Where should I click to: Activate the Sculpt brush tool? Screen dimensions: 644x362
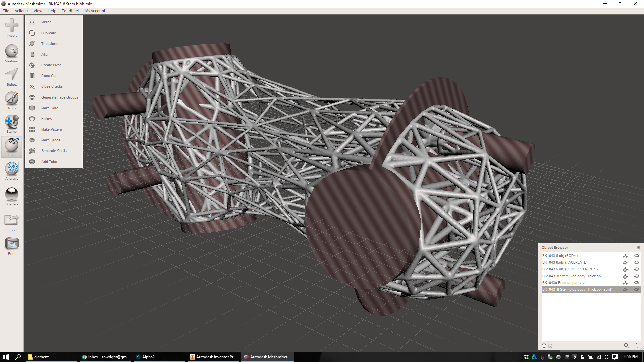click(12, 99)
